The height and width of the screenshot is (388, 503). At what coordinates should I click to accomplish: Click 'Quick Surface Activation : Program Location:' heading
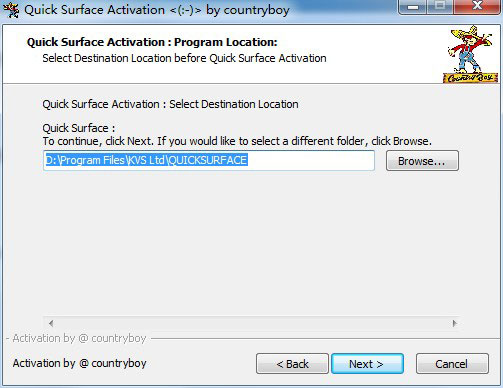(x=152, y=42)
